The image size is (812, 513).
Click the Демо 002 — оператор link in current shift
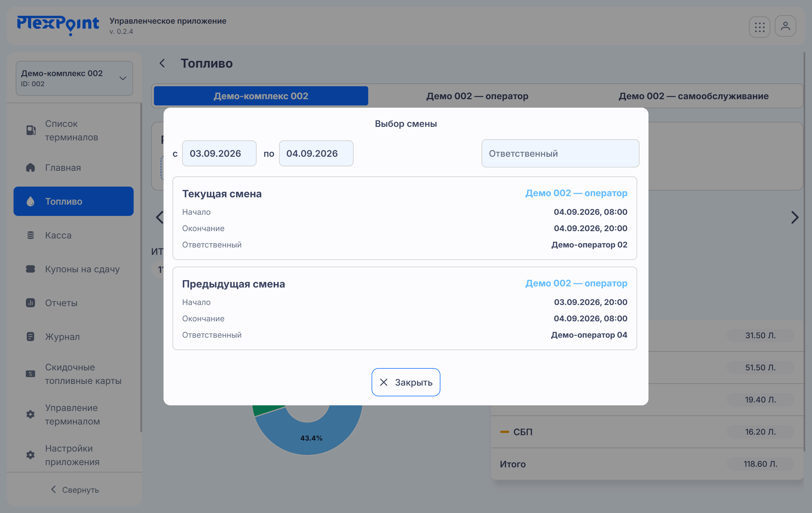pos(576,193)
